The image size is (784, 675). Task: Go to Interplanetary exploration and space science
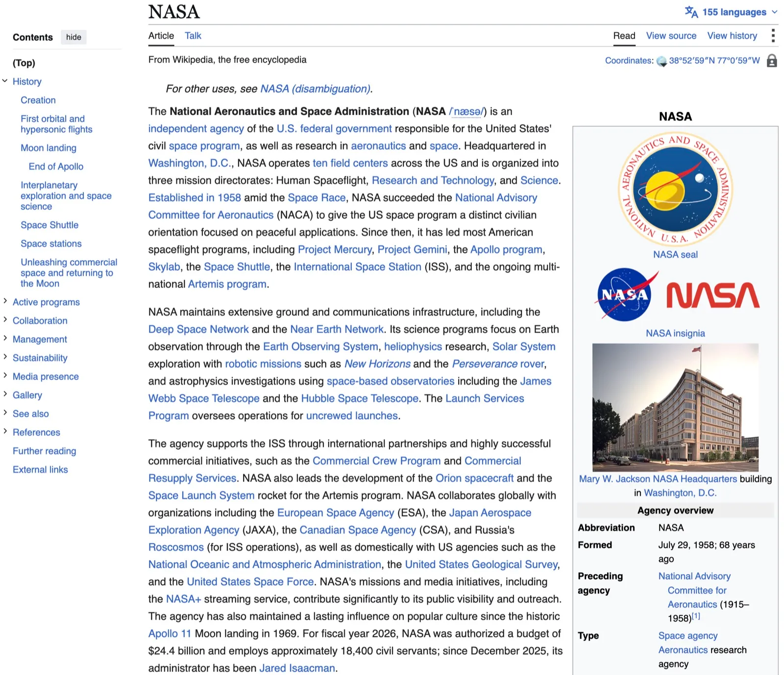66,196
